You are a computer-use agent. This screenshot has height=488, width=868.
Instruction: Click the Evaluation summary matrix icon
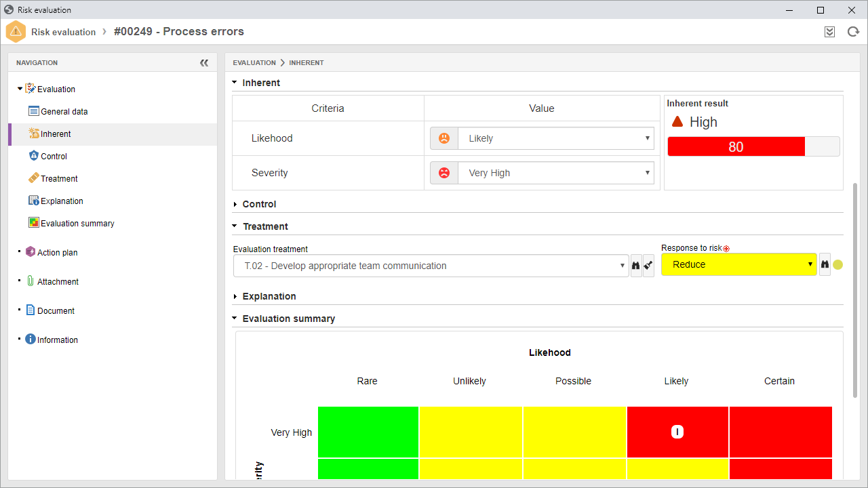point(34,223)
